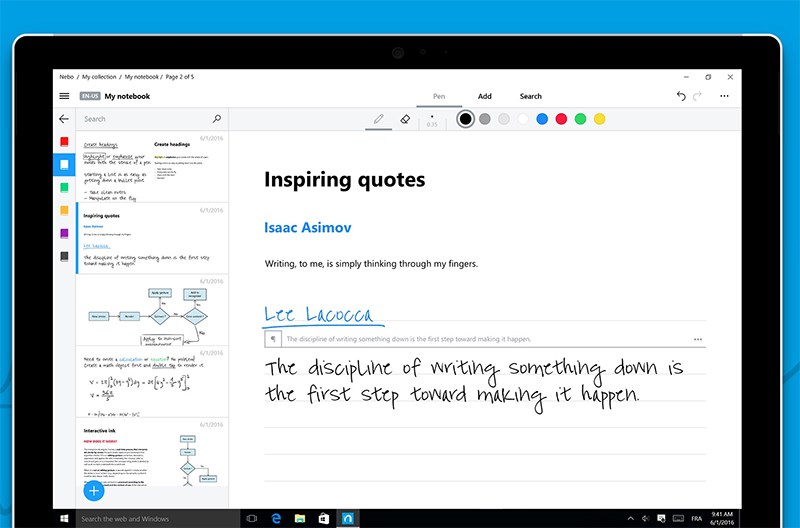The image size is (800, 528).
Task: Focus the notebook Search field
Action: 152,119
